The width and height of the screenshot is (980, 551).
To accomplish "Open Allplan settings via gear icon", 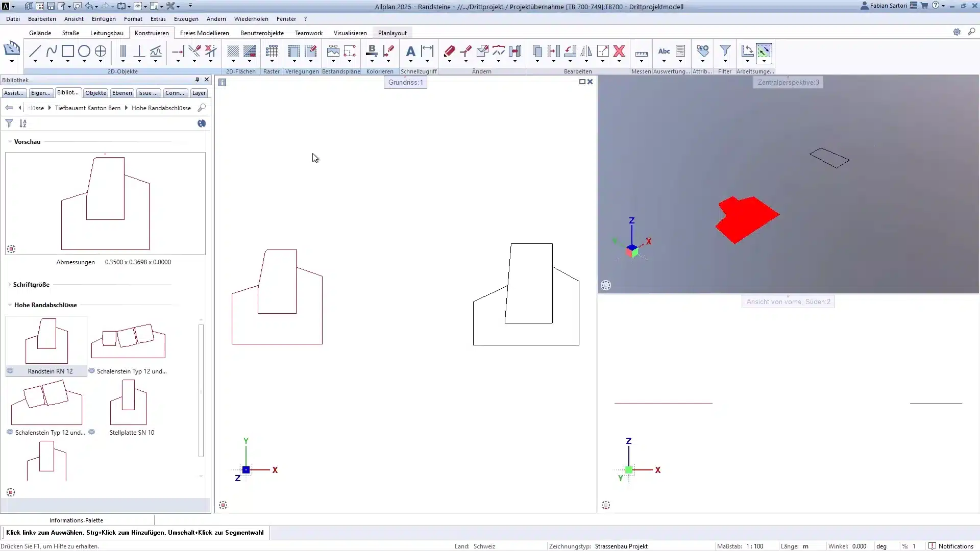I will tap(958, 32).
